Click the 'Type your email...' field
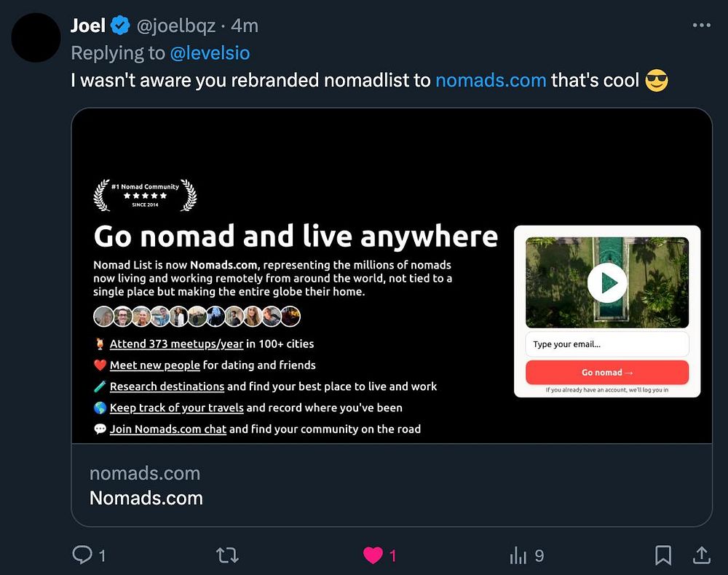Image resolution: width=728 pixels, height=575 pixels. (x=606, y=344)
